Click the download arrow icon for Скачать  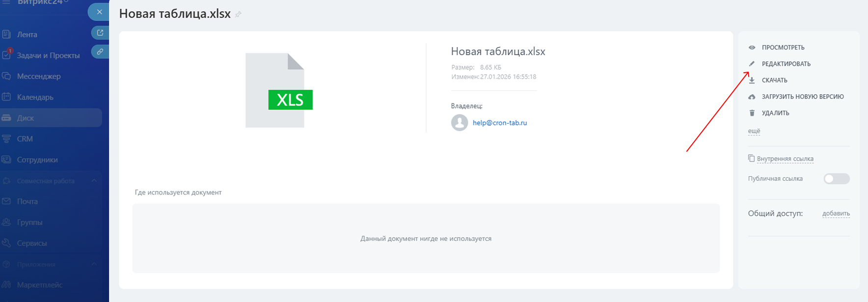[x=752, y=81]
